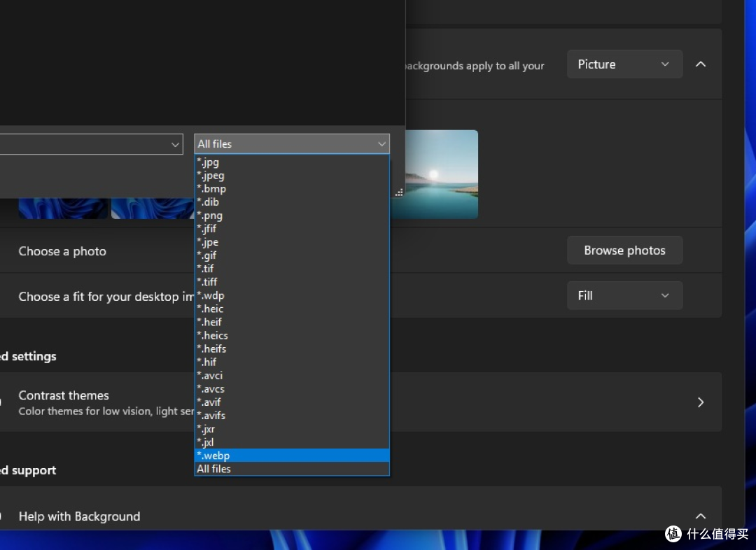Pick *.jxr in the filter list
The width and height of the screenshot is (756, 550).
pyautogui.click(x=292, y=429)
